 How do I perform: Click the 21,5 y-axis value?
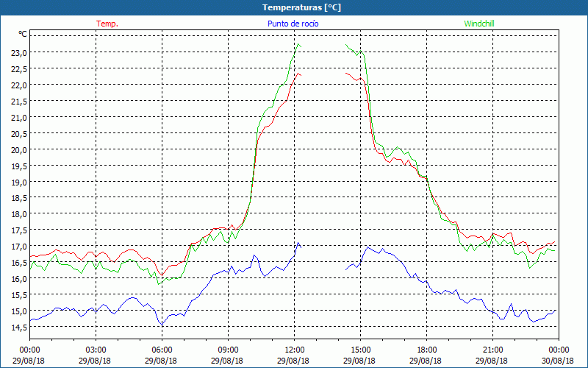tap(19, 102)
